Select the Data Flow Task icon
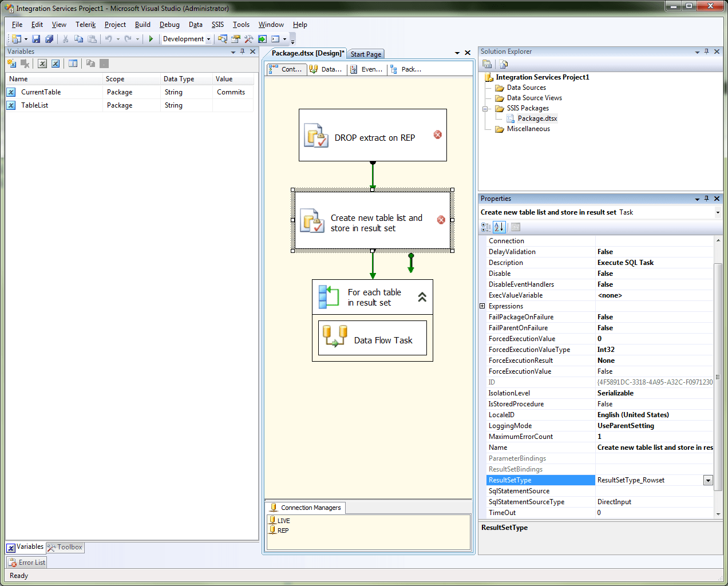The image size is (728, 586). [335, 336]
